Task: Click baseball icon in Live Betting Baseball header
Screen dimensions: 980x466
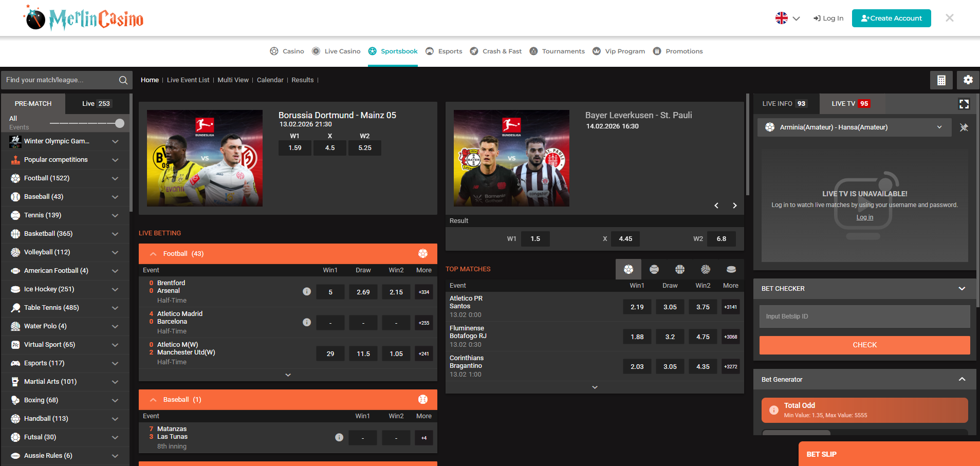Action: [x=423, y=399]
